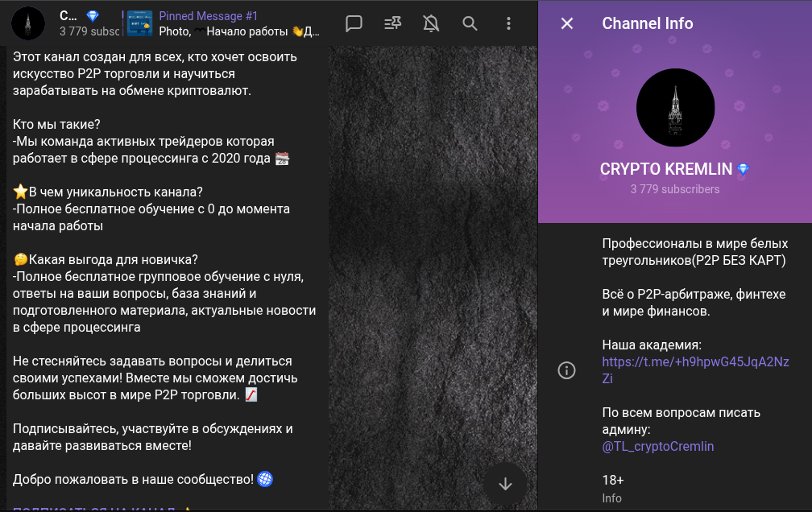Search this chat using the magnifier icon
The image size is (812, 512).
pyautogui.click(x=470, y=23)
